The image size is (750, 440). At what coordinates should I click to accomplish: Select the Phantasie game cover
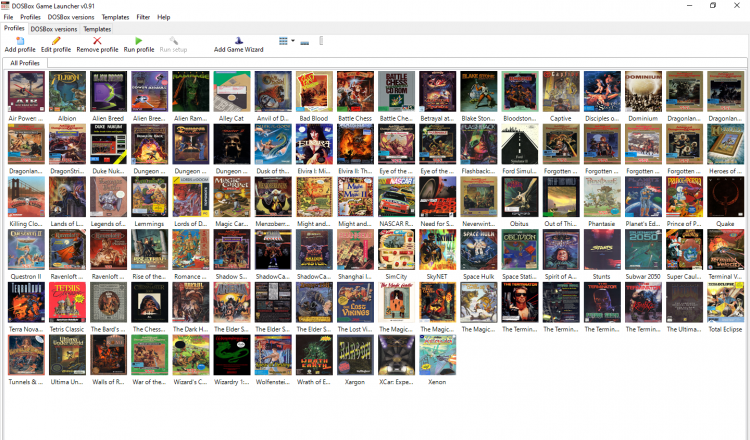[x=602, y=197]
